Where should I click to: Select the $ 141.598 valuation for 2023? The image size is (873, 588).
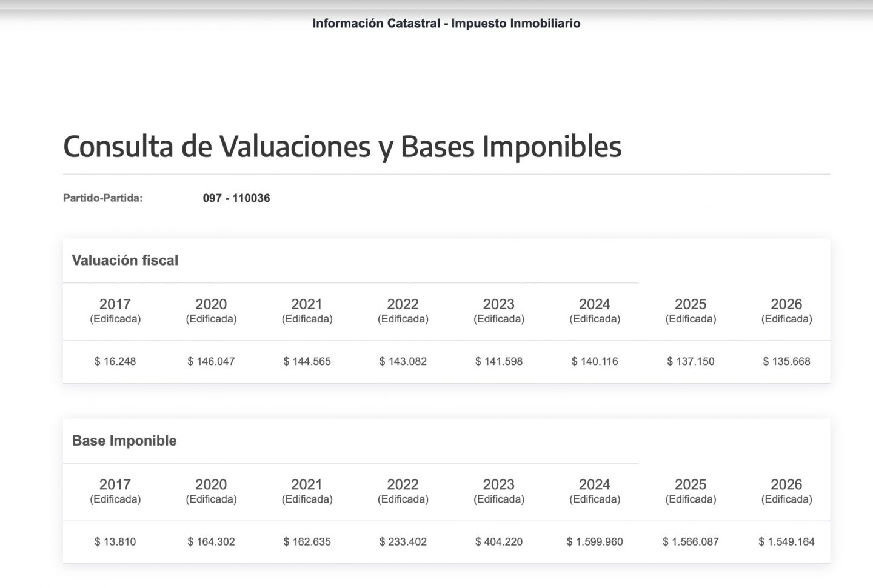tap(499, 361)
